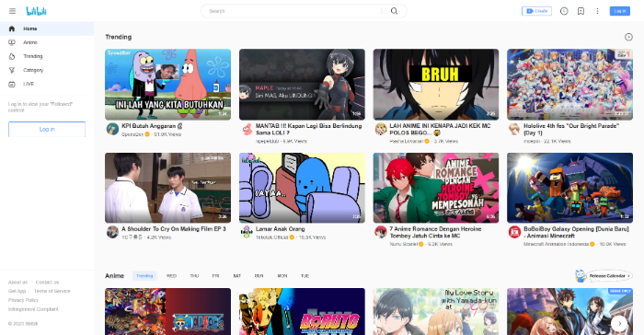
Task: Select the SAT anime tab
Action: pos(237,276)
